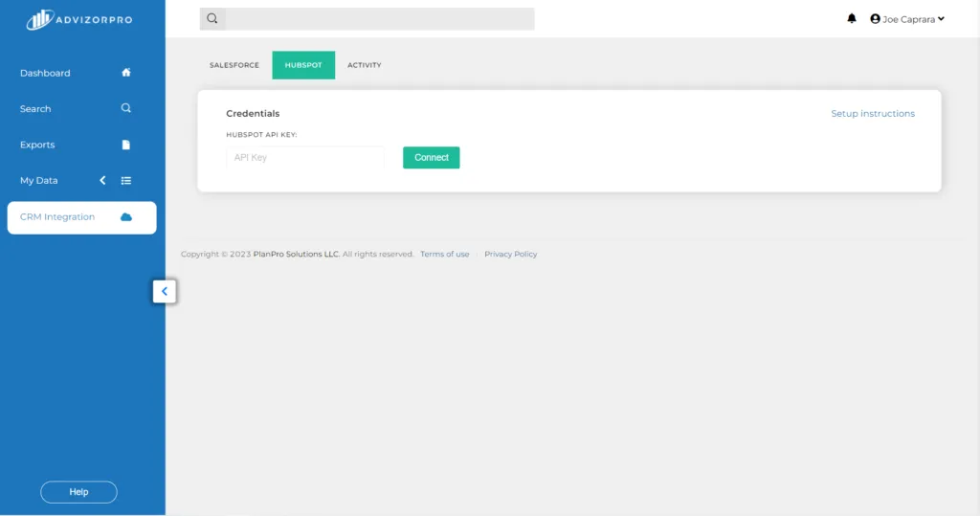Click the search icon in top bar

212,19
